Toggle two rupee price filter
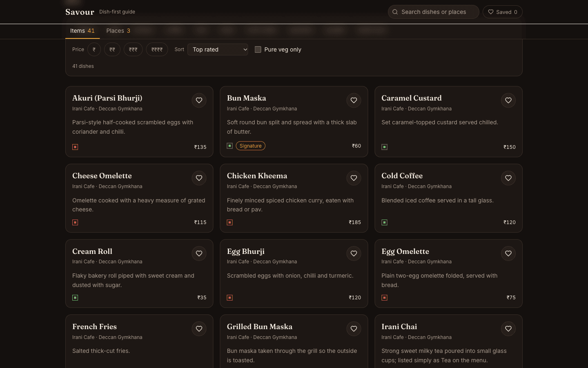The width and height of the screenshot is (588, 368). tap(112, 49)
